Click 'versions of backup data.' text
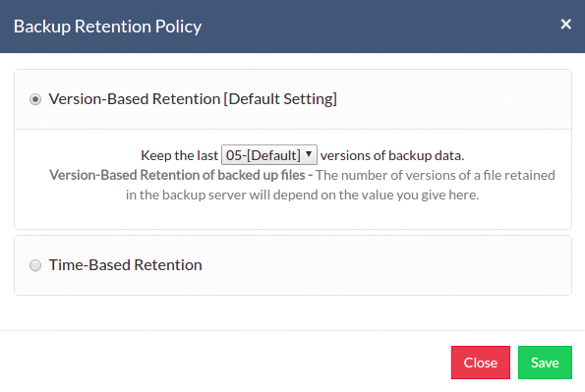The height and width of the screenshot is (392, 585). click(392, 155)
